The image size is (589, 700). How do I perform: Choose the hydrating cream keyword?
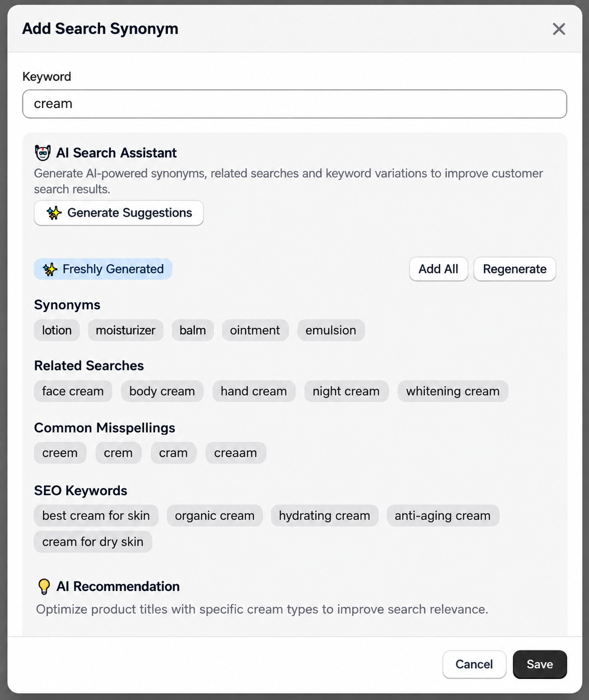pyautogui.click(x=324, y=516)
